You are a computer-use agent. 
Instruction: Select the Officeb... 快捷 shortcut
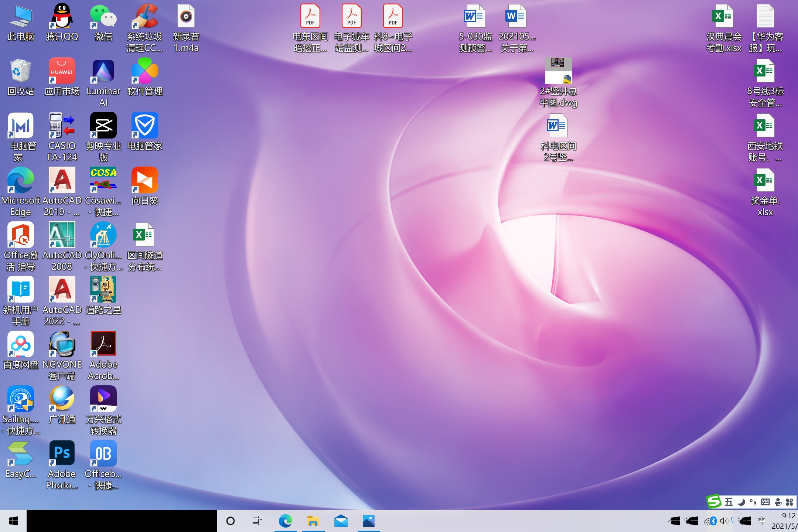[x=103, y=465]
